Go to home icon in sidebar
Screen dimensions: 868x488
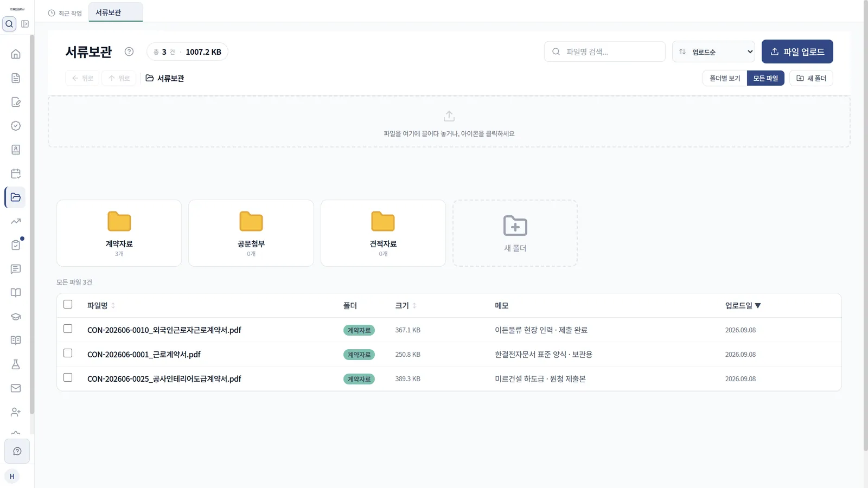[16, 54]
